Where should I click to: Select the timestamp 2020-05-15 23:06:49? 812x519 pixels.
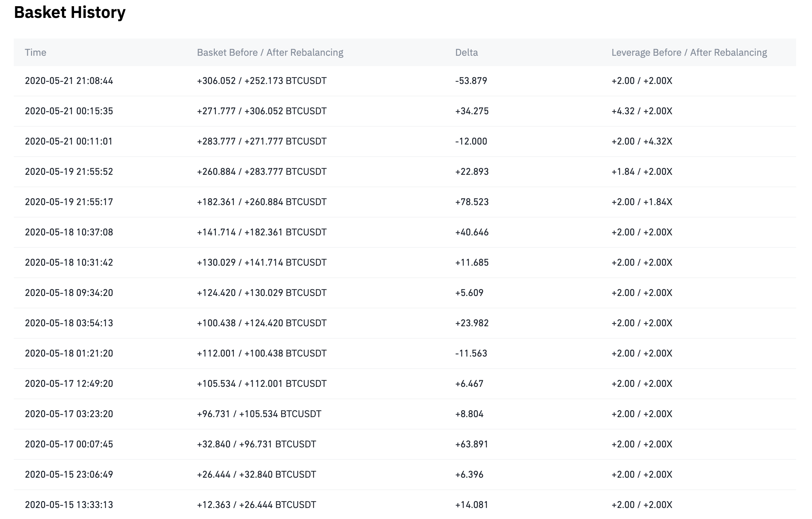pyautogui.click(x=69, y=475)
